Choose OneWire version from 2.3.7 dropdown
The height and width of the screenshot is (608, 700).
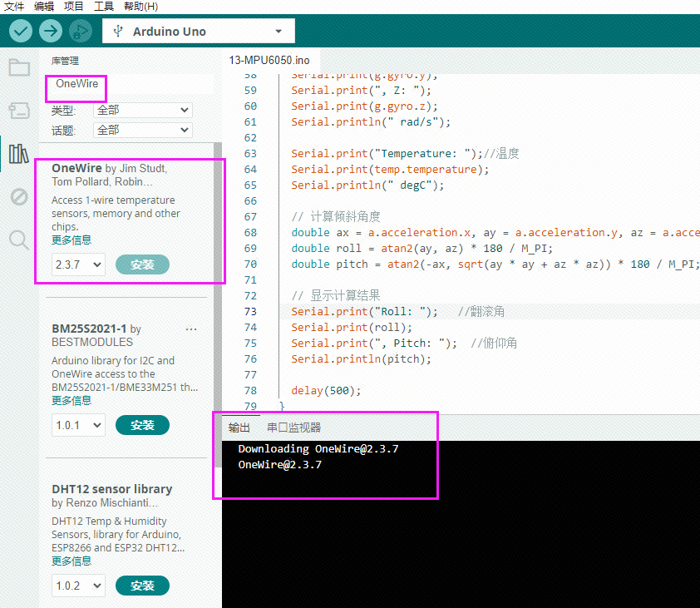[x=78, y=264]
